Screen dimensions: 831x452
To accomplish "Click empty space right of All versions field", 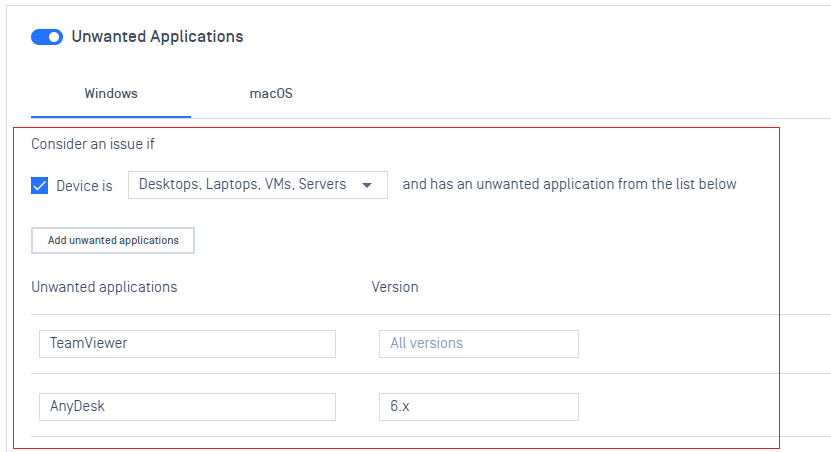I will pyautogui.click(x=678, y=343).
